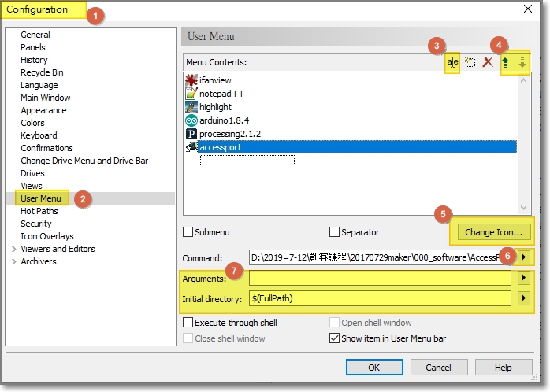Move item down with the down arrow
This screenshot has height=392, width=550.
[x=522, y=62]
